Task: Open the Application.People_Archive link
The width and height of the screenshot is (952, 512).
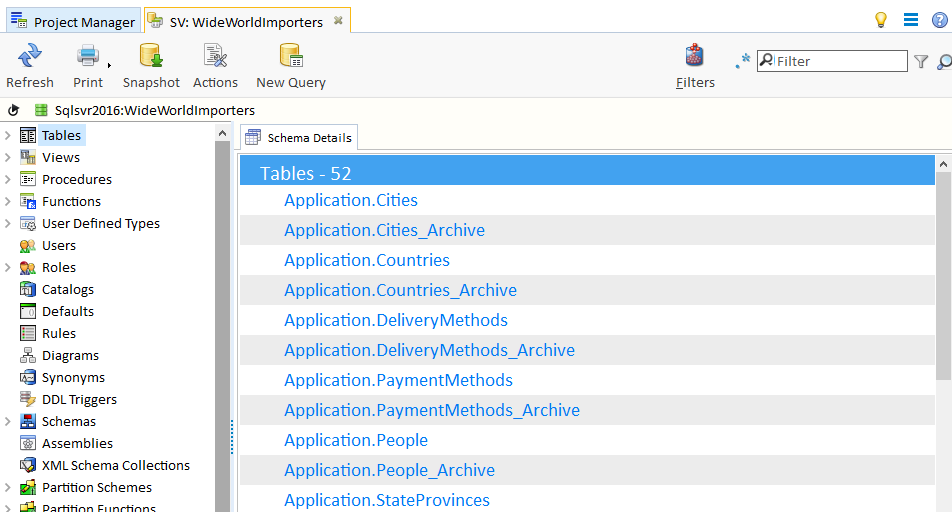Action: [389, 470]
